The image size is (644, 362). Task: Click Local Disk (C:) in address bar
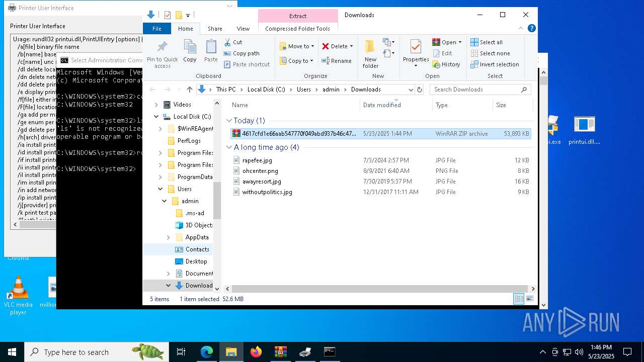266,89
